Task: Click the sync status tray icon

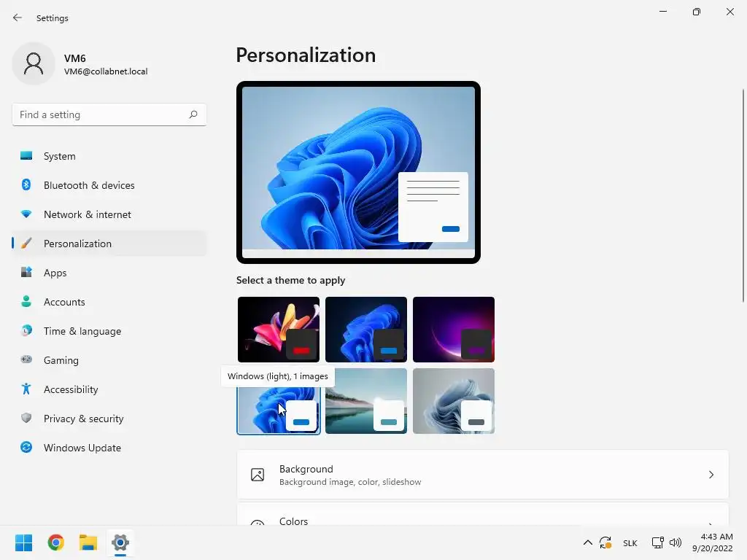Action: click(605, 542)
